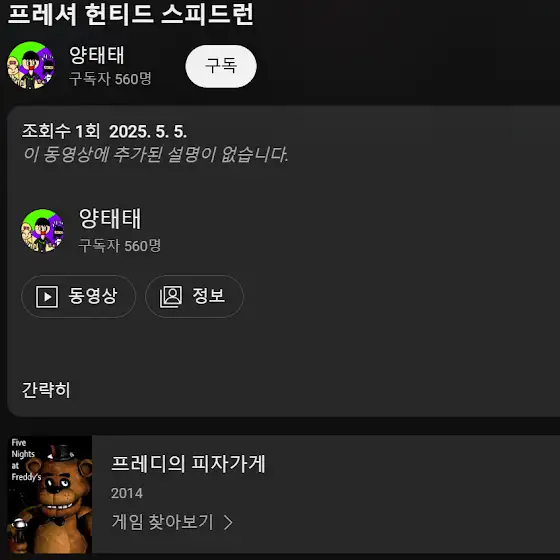Click the play icon in the 동영상 chip

coord(47,296)
